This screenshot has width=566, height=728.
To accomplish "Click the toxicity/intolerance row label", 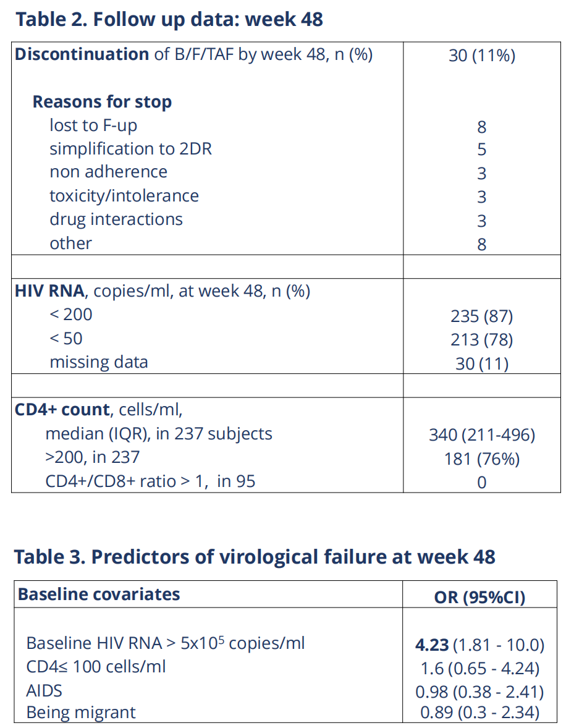I will pos(124,196).
